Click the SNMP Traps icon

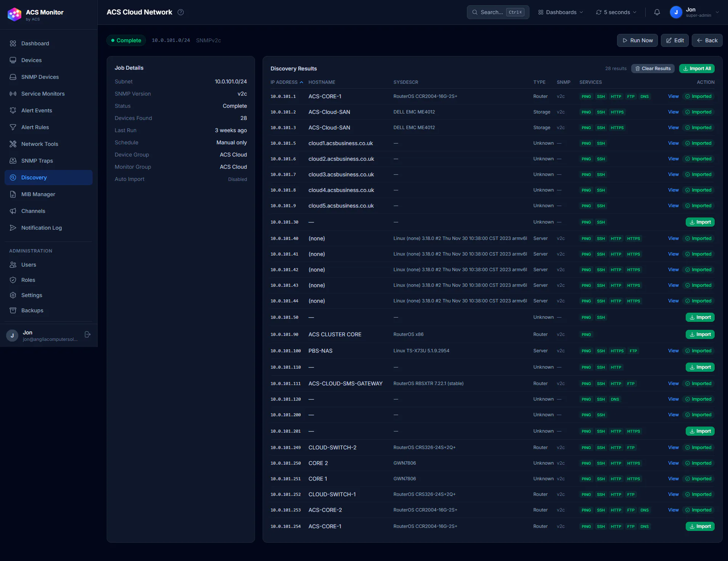(13, 161)
